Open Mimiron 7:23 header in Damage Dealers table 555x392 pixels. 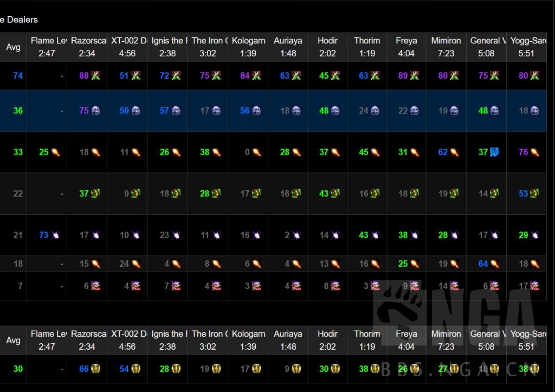coord(446,47)
